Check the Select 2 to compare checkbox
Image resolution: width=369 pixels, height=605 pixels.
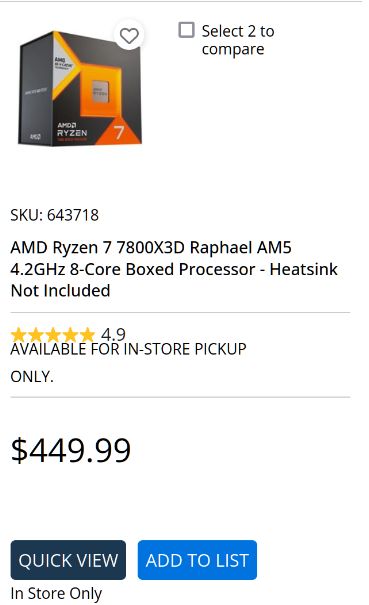pyautogui.click(x=186, y=30)
